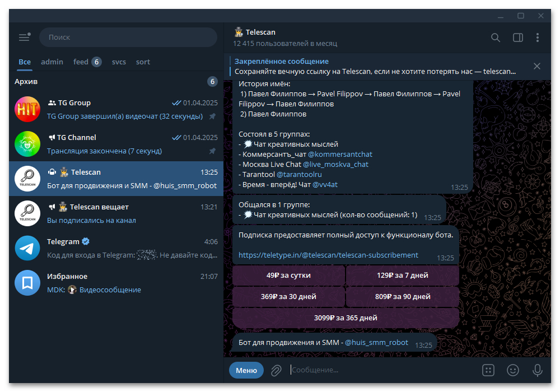The height and width of the screenshot is (392, 560).
Task: Open the TG Group chat
Action: [x=116, y=109]
